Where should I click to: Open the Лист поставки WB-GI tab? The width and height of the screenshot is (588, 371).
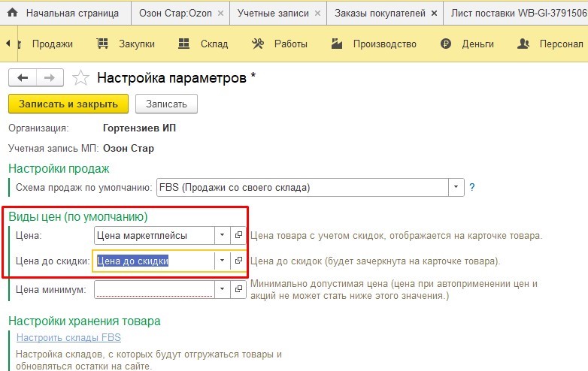[x=519, y=13]
